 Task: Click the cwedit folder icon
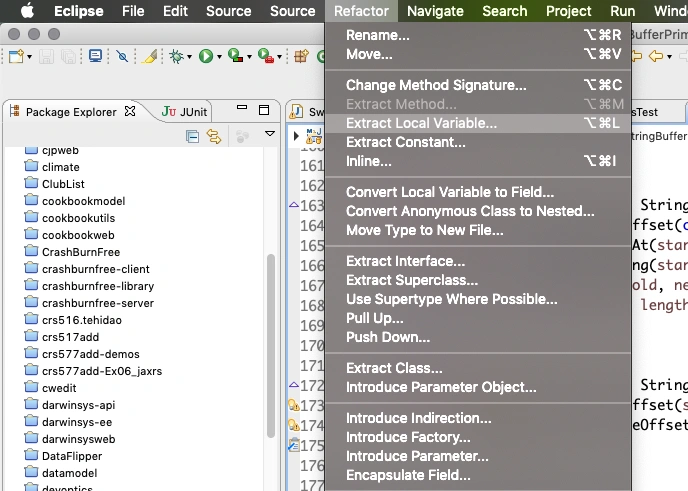point(31,387)
